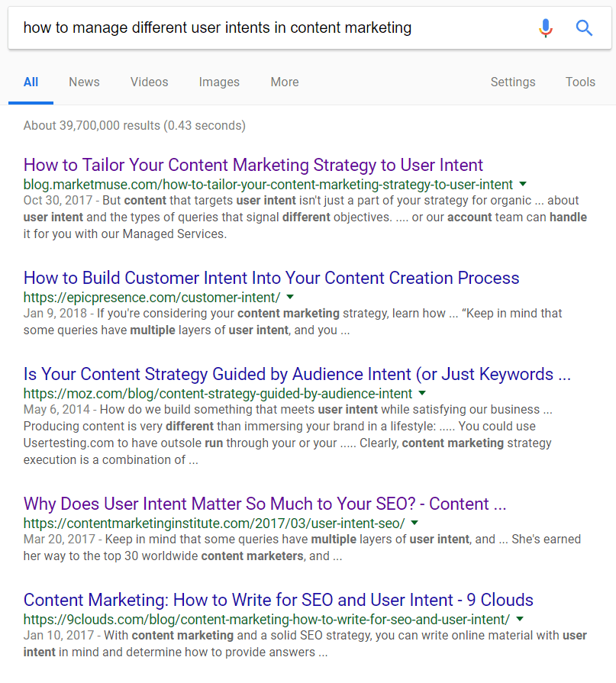Click the voice search microphone icon

(x=545, y=28)
